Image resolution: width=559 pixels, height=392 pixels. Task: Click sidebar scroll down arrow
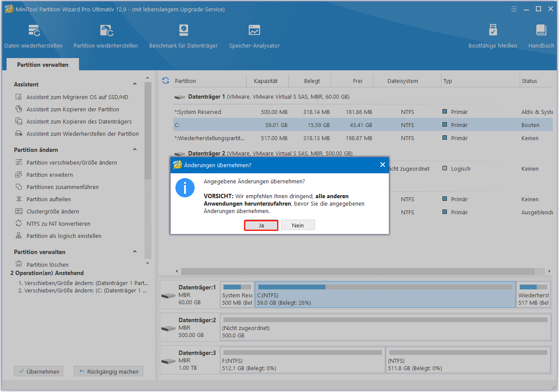coord(147,263)
